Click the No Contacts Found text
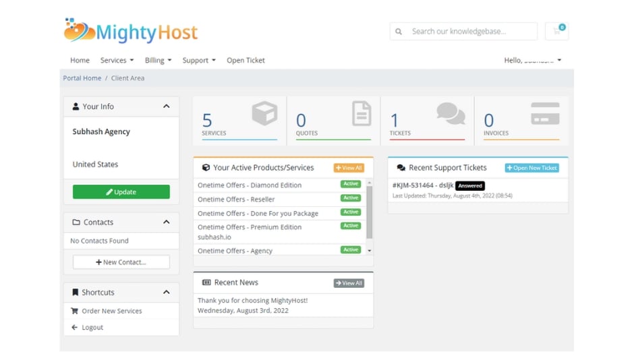 pyautogui.click(x=99, y=241)
